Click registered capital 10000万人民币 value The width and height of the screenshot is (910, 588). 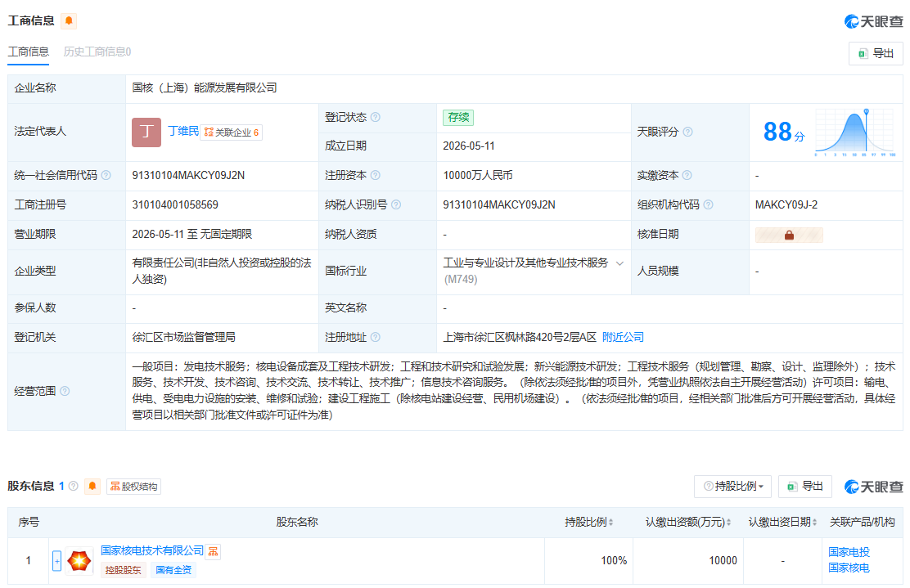pyautogui.click(x=478, y=175)
